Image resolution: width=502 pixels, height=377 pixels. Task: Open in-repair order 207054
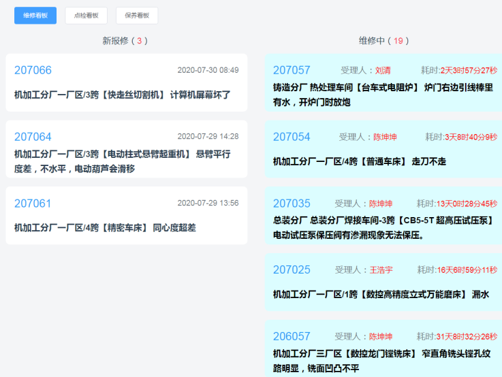click(292, 137)
